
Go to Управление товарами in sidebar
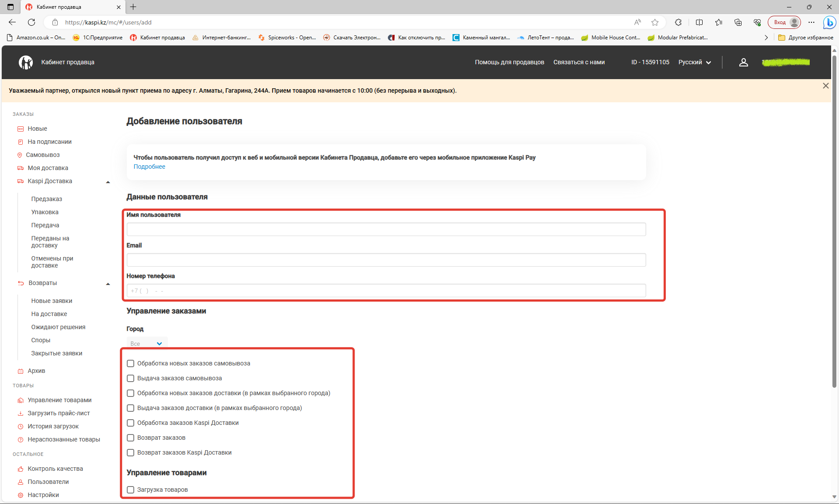pyautogui.click(x=59, y=400)
